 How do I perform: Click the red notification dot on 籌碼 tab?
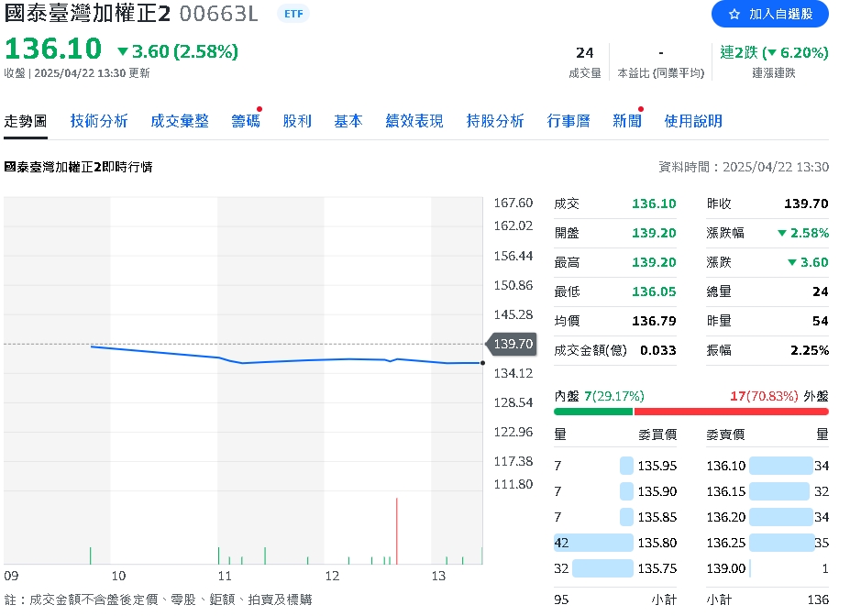(258, 108)
